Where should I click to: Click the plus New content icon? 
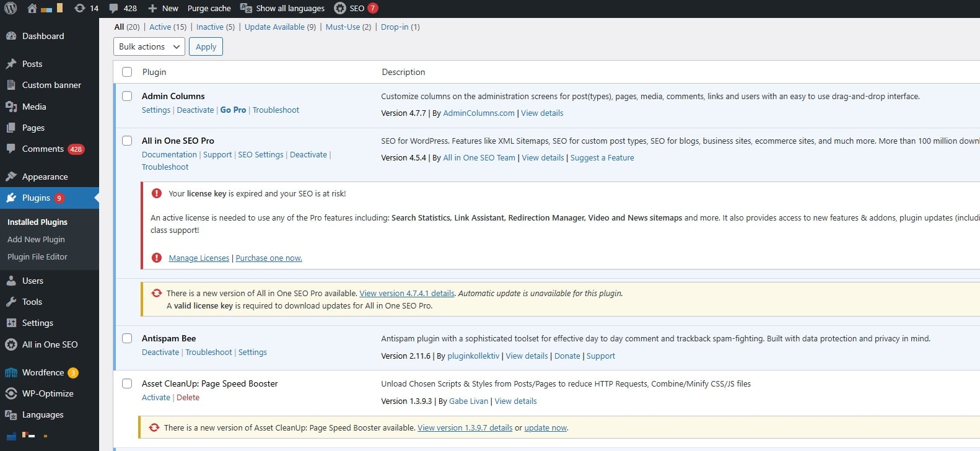152,8
